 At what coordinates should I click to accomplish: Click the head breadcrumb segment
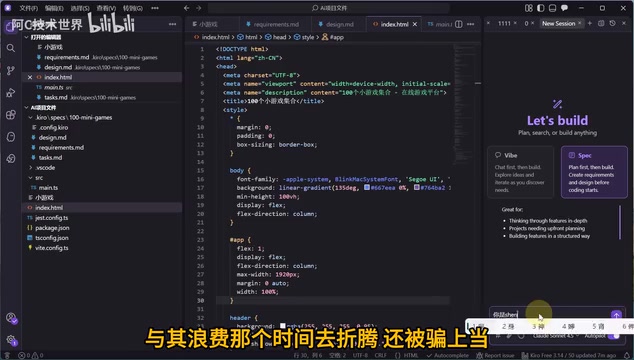(x=276, y=37)
